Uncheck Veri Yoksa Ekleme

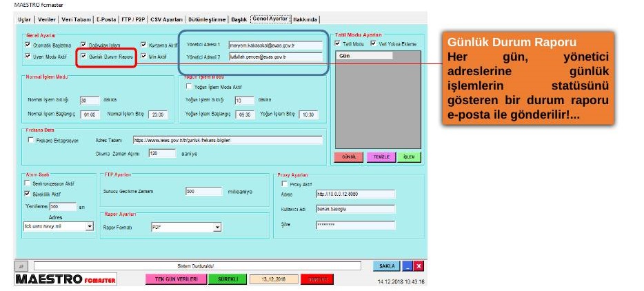[x=373, y=43]
